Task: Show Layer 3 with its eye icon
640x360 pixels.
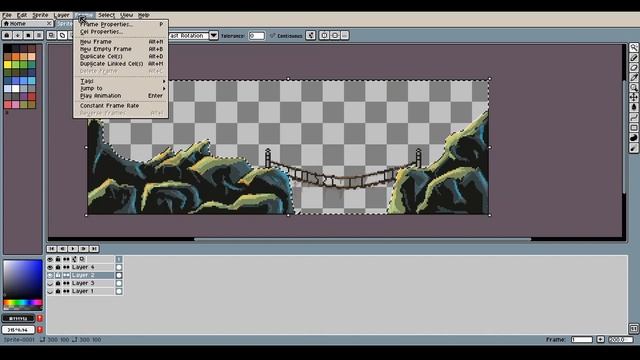Action: 50,283
